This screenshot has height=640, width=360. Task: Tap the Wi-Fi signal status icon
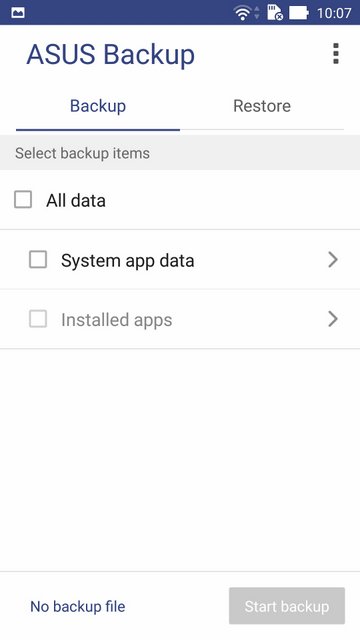tap(242, 13)
